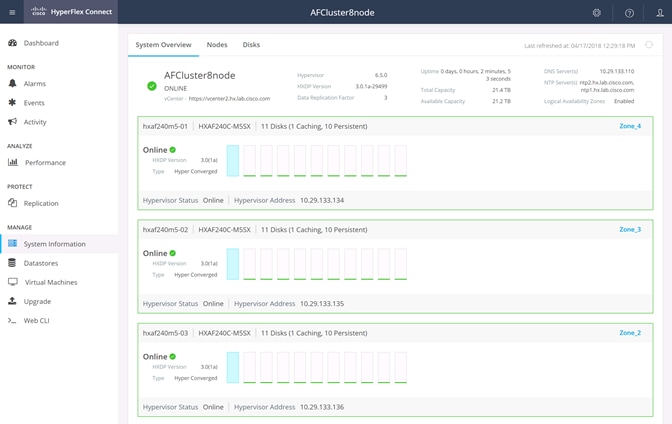Select last persistent disk of hxaf240m5-03
This screenshot has height=424, width=672.
coord(401,367)
